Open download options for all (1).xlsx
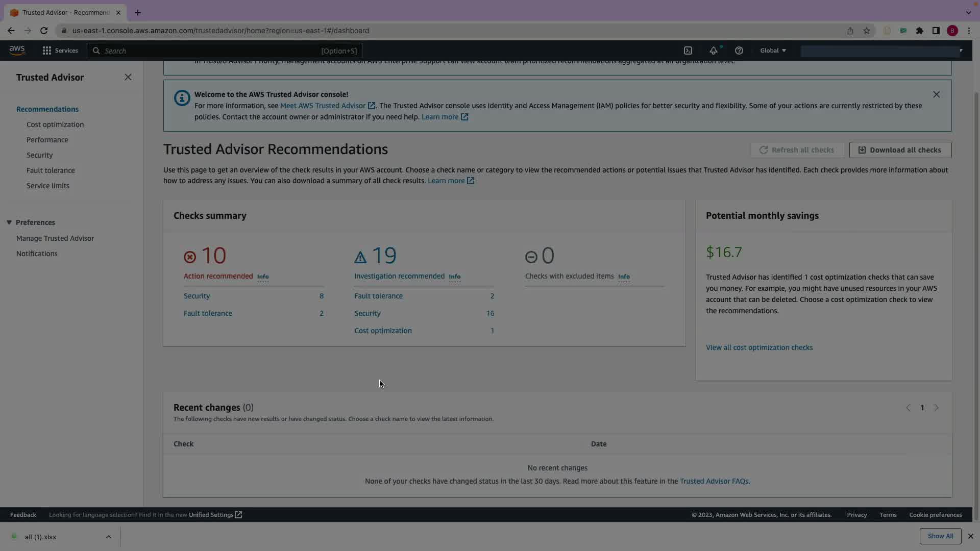The width and height of the screenshot is (980, 551). (108, 537)
